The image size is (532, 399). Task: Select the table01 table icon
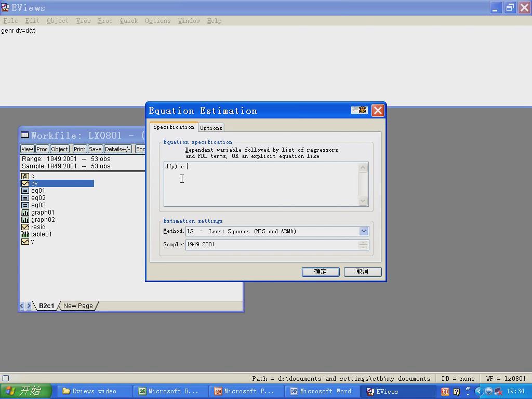tap(25, 234)
